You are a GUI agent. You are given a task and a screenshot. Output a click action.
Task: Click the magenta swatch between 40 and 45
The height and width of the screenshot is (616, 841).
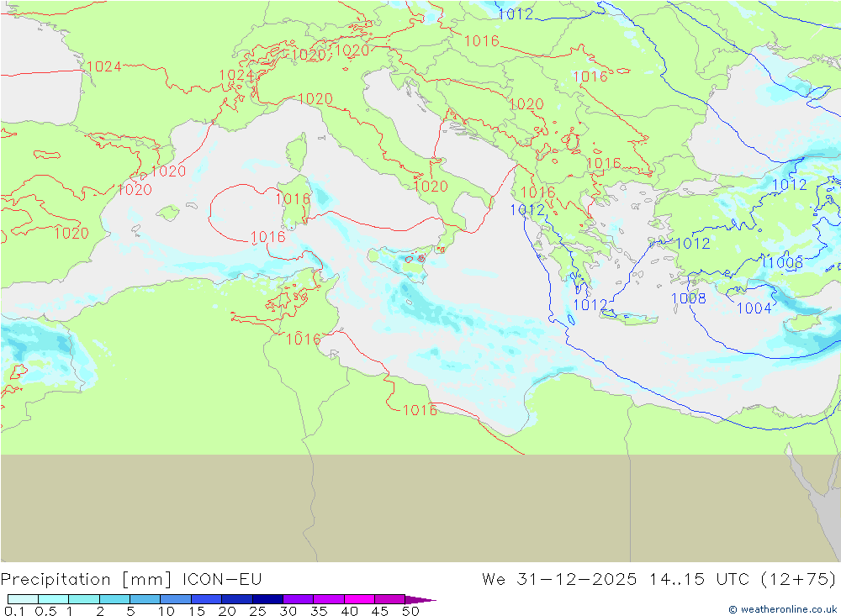tap(359, 599)
